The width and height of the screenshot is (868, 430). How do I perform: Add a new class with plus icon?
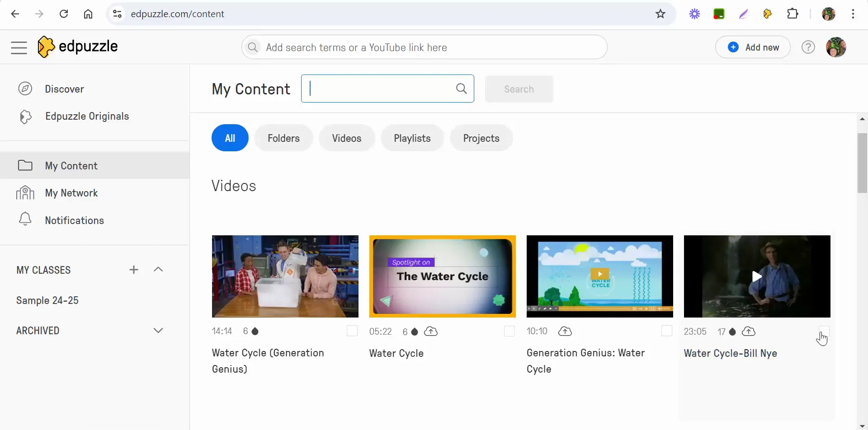[x=134, y=270]
